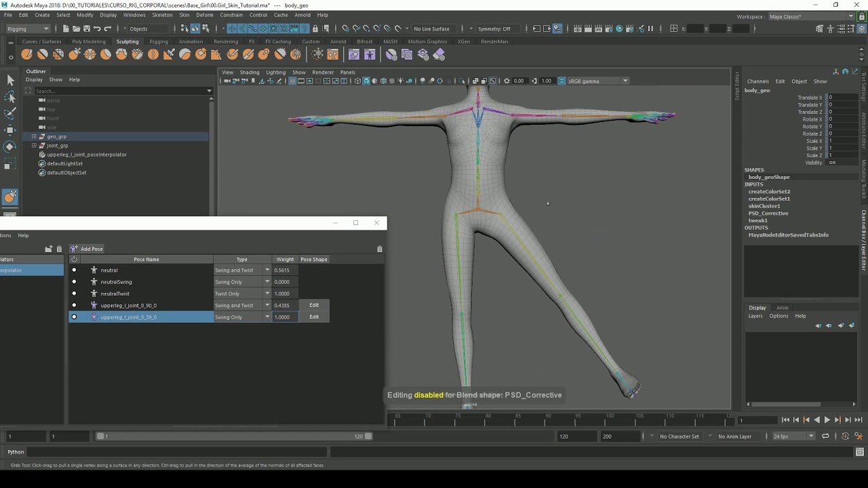Screen dimensions: 868x488
Task: Click the Translate X value field
Action: (842, 98)
